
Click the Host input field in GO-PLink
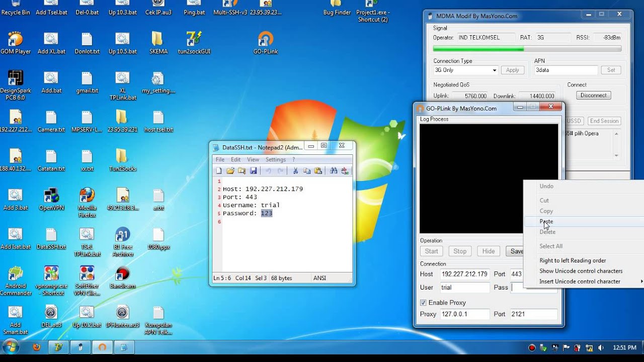coord(464,274)
